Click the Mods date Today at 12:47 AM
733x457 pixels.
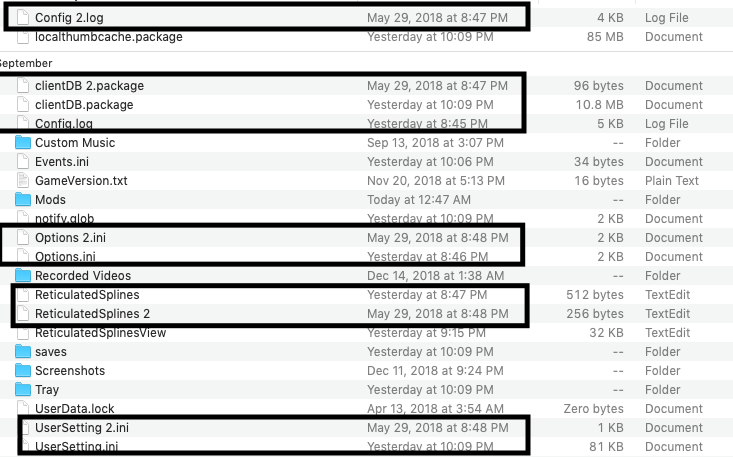click(x=419, y=200)
